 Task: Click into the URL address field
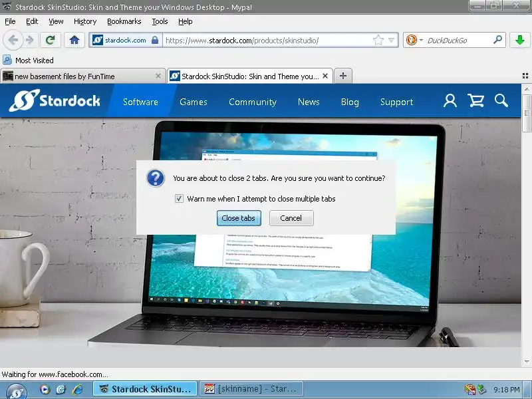click(x=268, y=41)
